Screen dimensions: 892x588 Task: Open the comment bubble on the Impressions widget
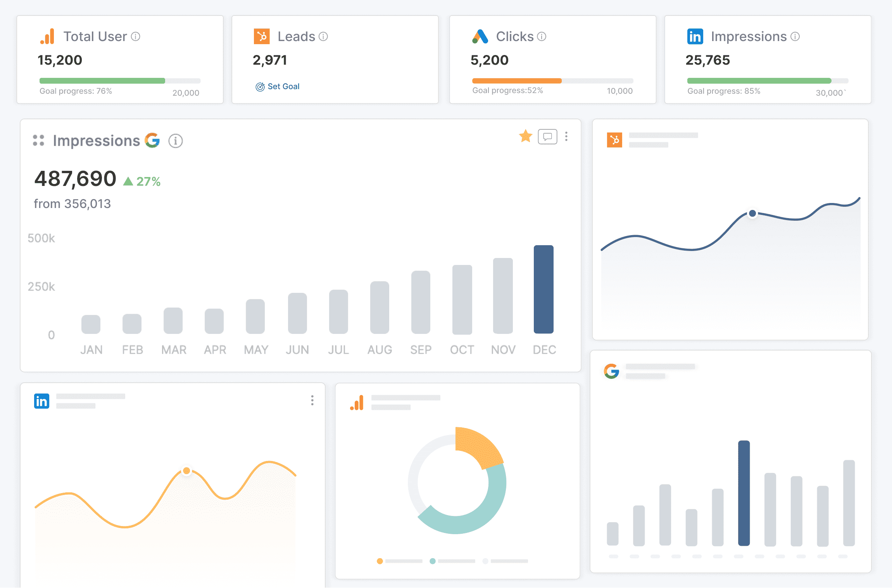click(x=547, y=136)
